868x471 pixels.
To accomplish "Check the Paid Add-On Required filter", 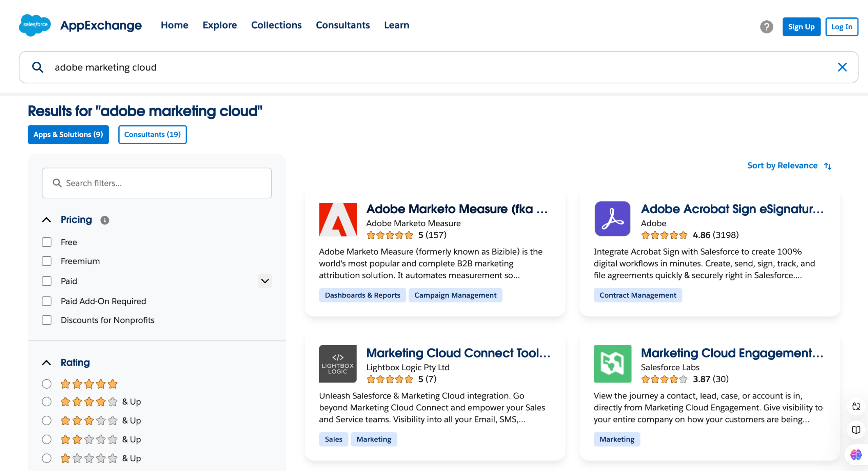I will click(x=47, y=301).
